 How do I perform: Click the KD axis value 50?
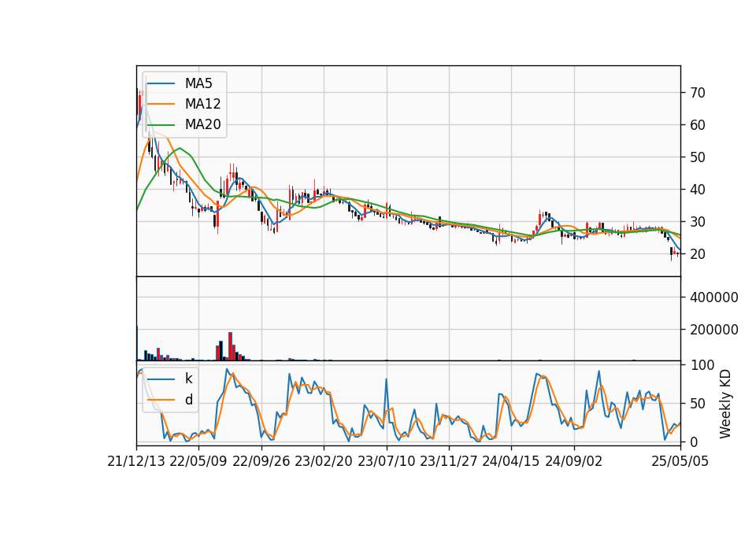tap(697, 404)
